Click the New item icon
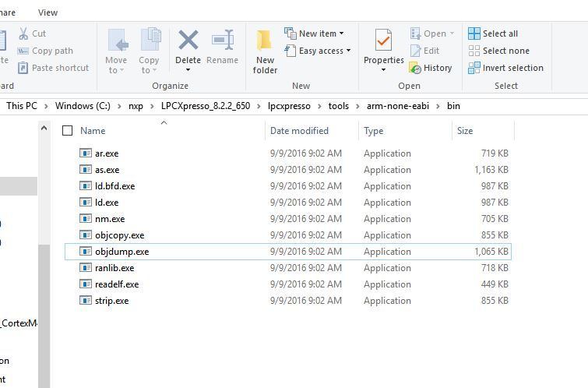Image resolution: width=588 pixels, height=388 pixels. (x=290, y=34)
